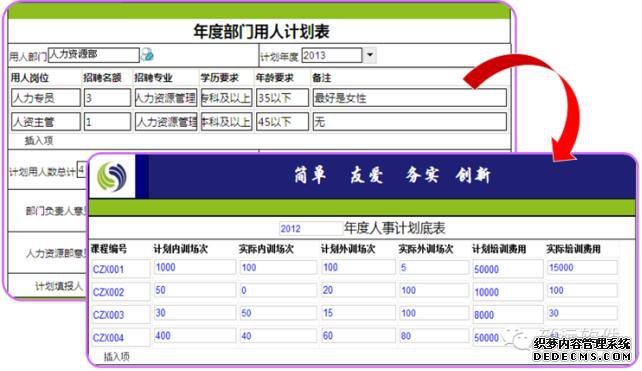Click 计划培训费用 field in CZX003 row
Viewport: 642px width, 371px height.
pos(508,315)
